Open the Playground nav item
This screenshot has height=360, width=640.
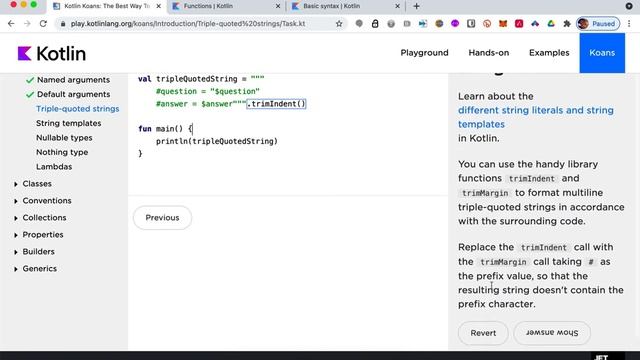pyautogui.click(x=424, y=53)
